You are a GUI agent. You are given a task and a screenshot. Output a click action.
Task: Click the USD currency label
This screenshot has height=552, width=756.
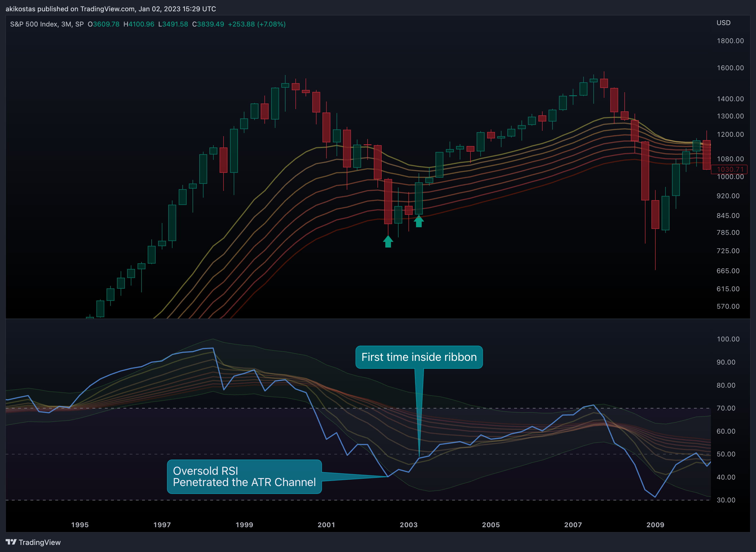pyautogui.click(x=723, y=23)
